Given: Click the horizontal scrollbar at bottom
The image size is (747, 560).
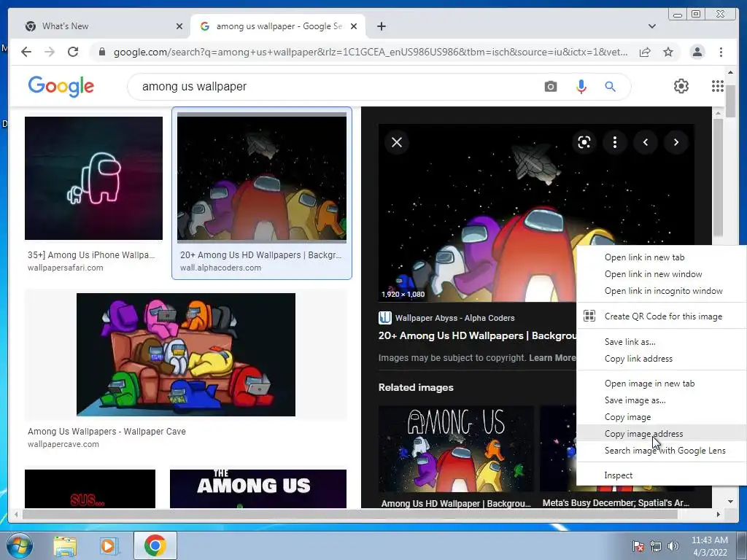Looking at the screenshot, I should (350, 515).
